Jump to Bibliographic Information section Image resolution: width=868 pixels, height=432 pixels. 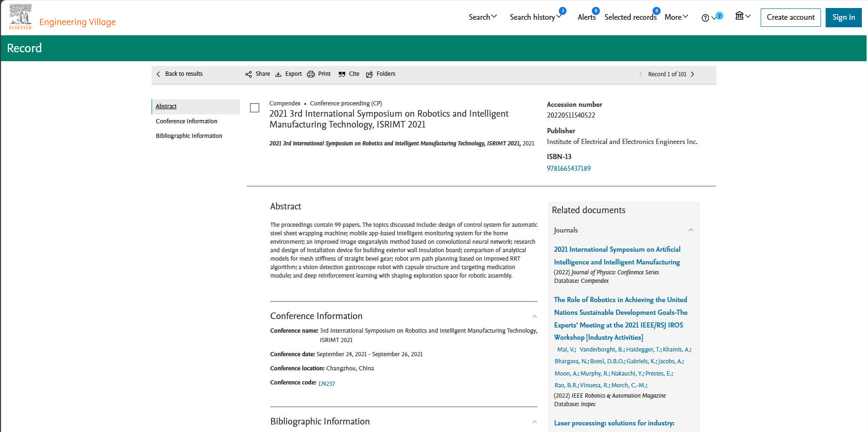(189, 136)
